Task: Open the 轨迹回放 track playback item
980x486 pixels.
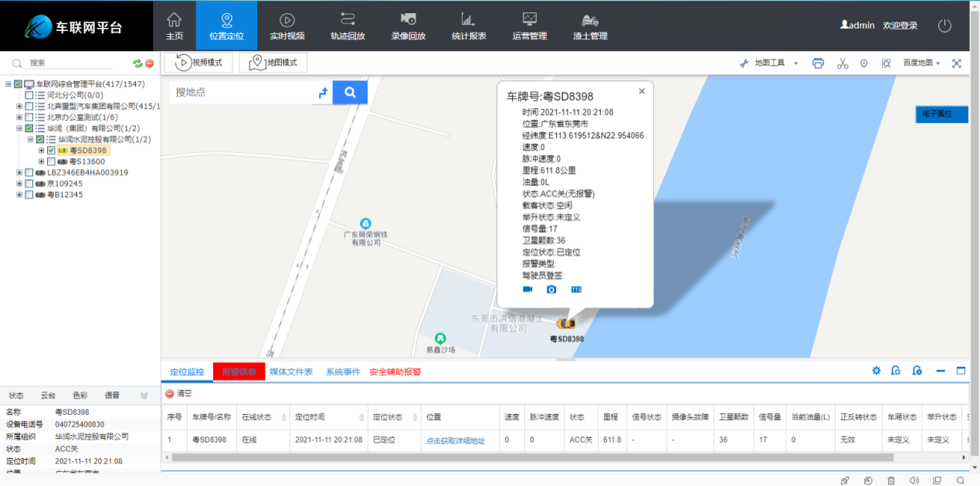Action: point(348,25)
